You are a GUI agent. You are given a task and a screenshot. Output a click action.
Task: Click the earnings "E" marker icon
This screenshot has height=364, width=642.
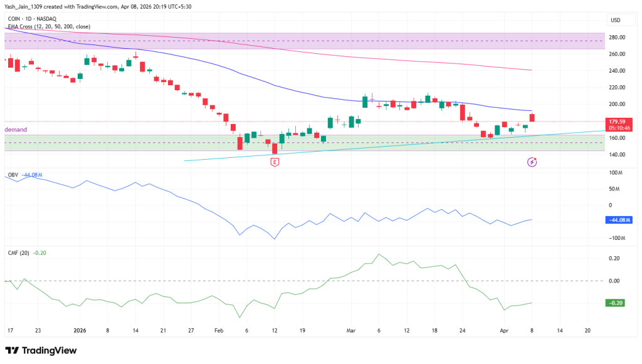click(x=273, y=161)
